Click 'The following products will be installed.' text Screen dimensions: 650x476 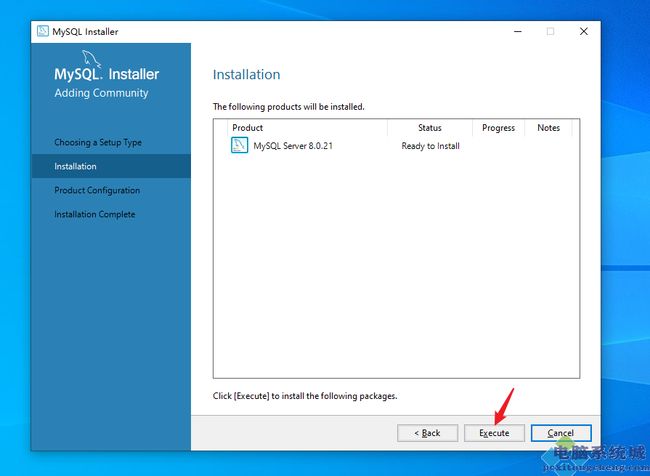tap(289, 107)
